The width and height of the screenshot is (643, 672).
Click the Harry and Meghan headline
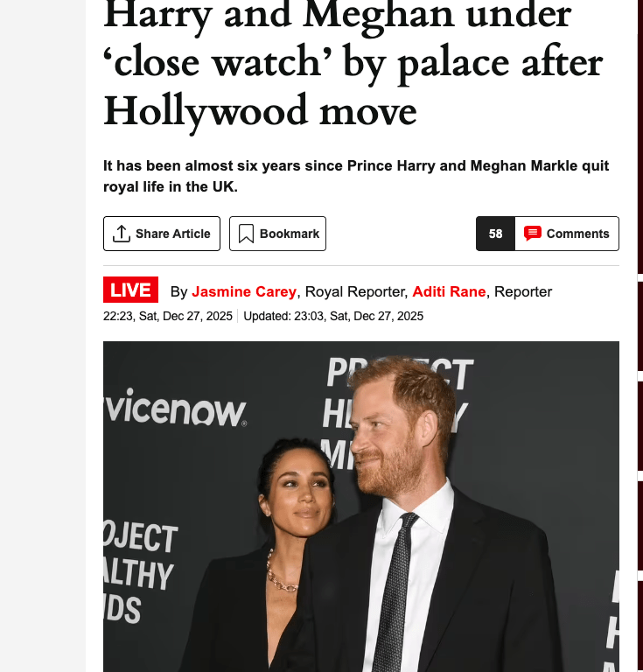click(x=353, y=64)
